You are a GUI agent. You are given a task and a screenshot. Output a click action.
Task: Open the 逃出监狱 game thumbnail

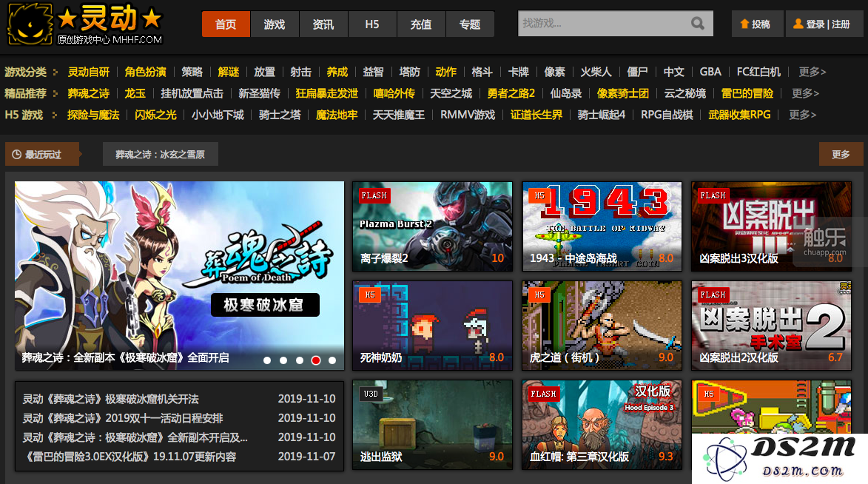pyautogui.click(x=432, y=425)
